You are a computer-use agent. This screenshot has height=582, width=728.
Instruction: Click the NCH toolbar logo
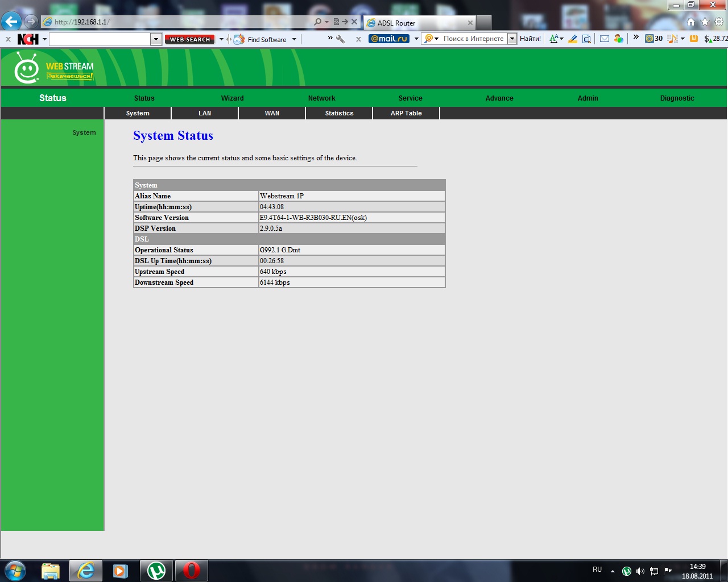tap(28, 39)
